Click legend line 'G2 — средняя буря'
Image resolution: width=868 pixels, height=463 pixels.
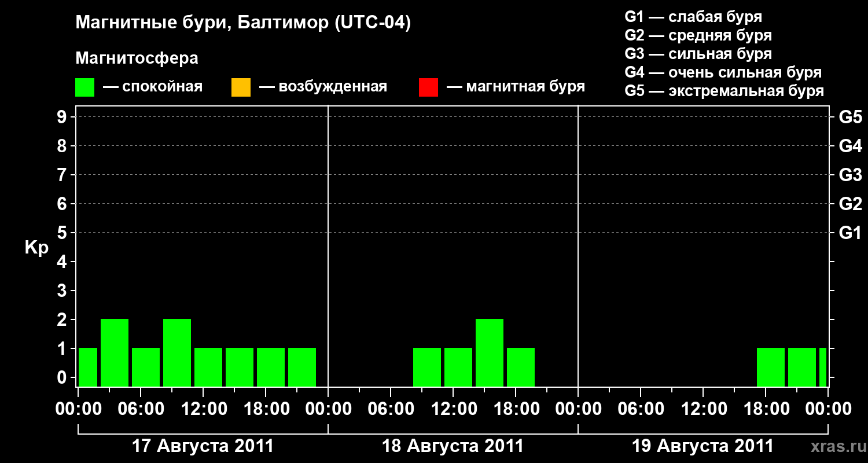click(698, 35)
